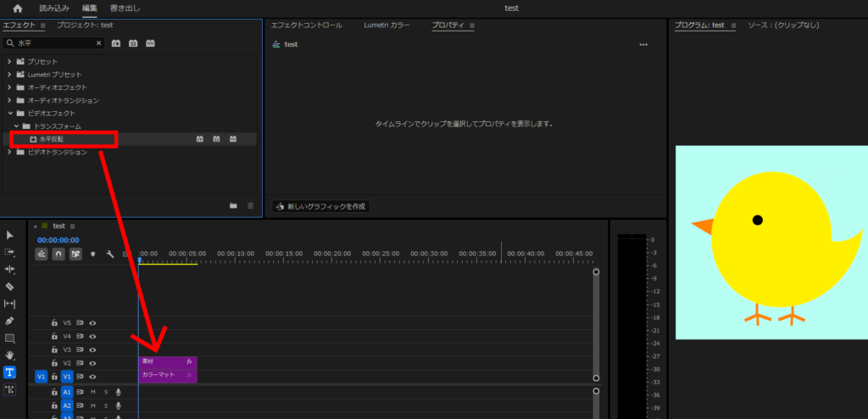868x419 pixels.
Task: Activate the Type (T) tool
Action: [x=9, y=372]
